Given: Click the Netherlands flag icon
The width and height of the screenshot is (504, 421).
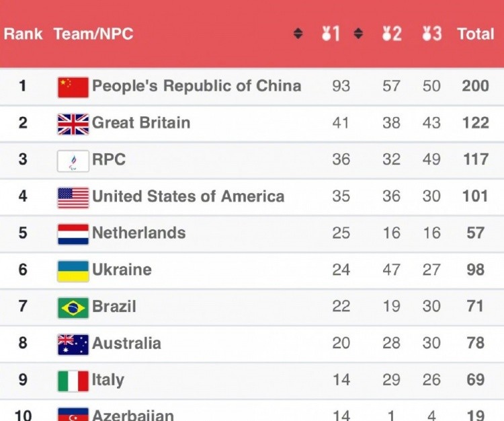Looking at the screenshot, I should coord(73,234).
